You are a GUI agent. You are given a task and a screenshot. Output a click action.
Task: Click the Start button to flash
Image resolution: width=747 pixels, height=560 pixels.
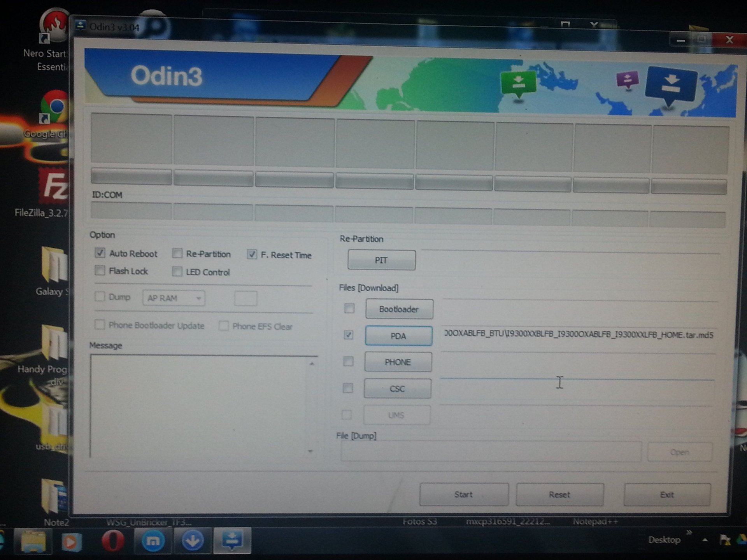coord(464,494)
